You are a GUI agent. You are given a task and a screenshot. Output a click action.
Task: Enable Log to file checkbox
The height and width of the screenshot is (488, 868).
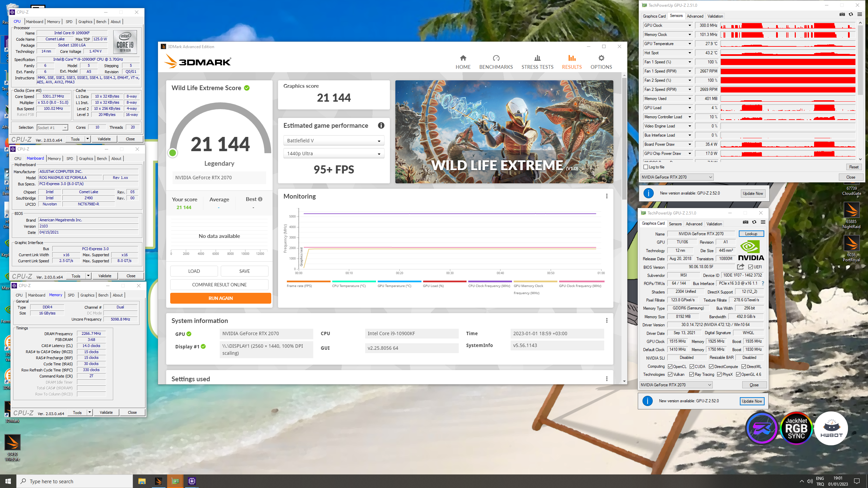pyautogui.click(x=646, y=167)
